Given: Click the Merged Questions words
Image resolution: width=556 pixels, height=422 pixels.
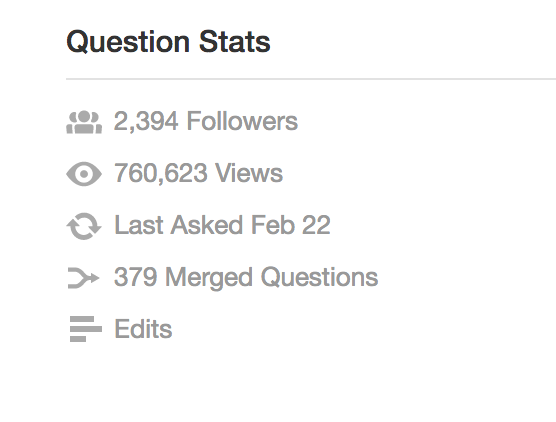Looking at the screenshot, I should [272, 278].
